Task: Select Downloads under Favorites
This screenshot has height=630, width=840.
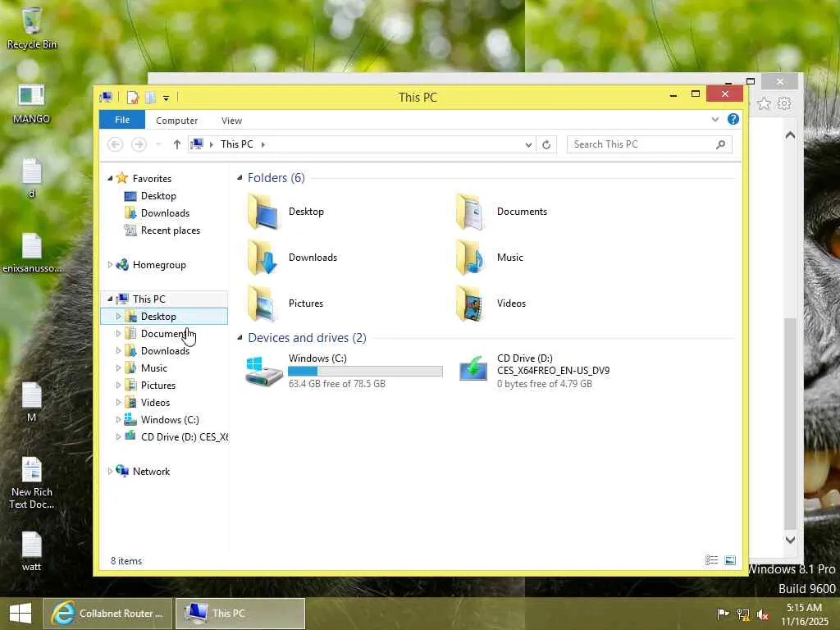Action: [165, 213]
